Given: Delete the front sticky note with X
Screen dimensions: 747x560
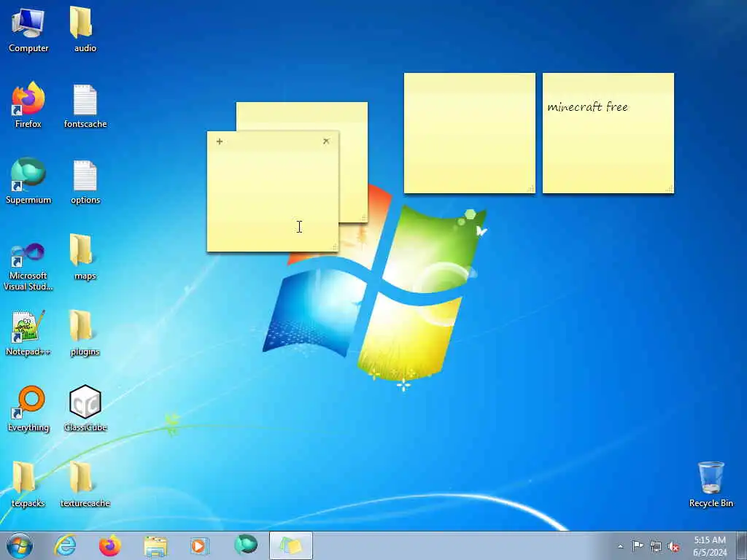Looking at the screenshot, I should (x=326, y=141).
